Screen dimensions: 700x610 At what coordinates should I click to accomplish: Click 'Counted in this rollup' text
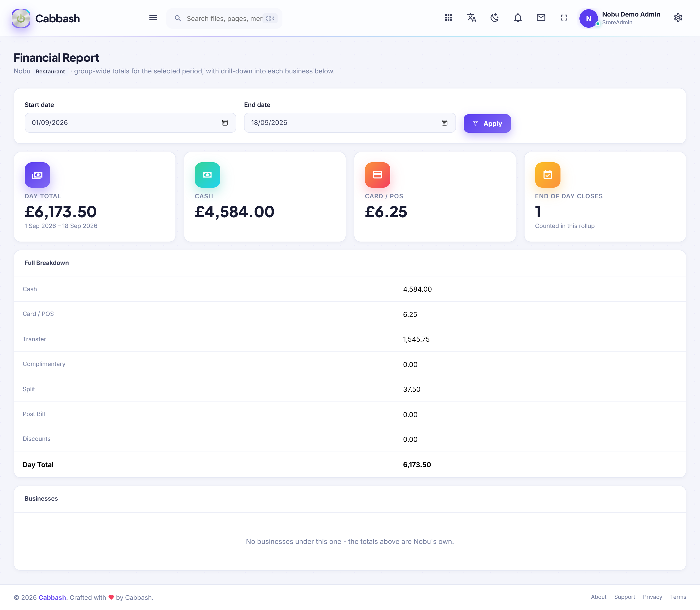click(564, 226)
